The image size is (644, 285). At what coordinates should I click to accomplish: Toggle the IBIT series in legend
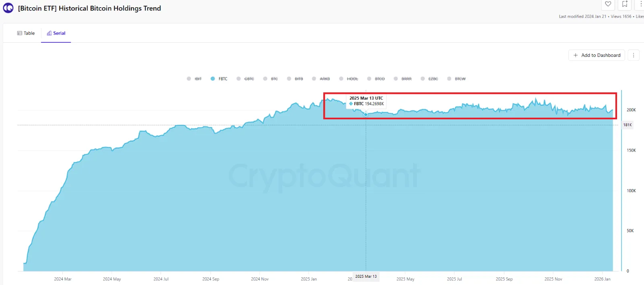click(194, 79)
